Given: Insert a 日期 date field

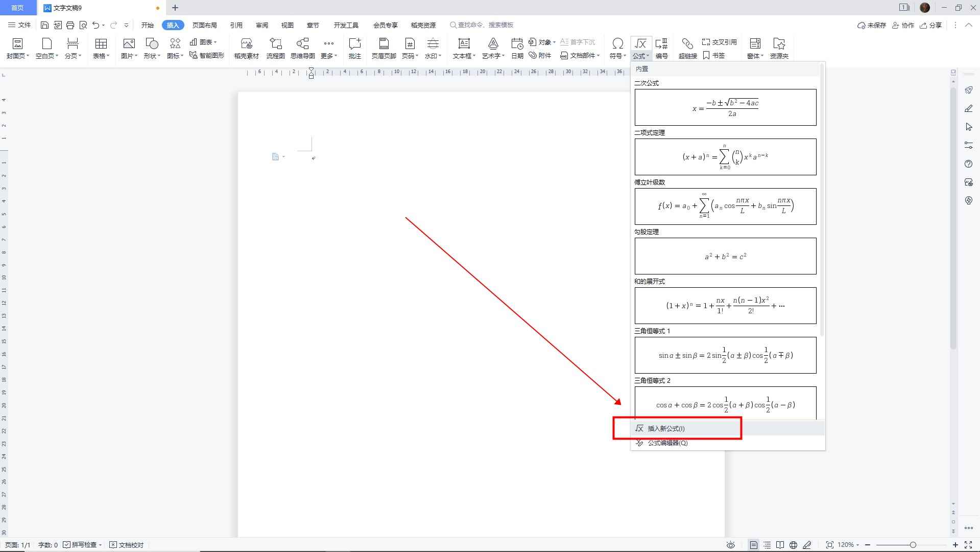Looking at the screenshot, I should (x=517, y=49).
